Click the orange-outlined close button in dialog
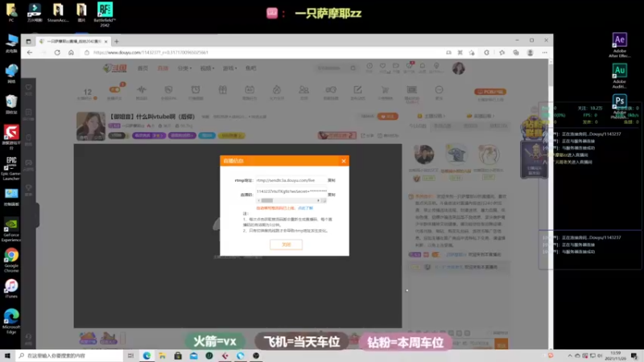 286,245
